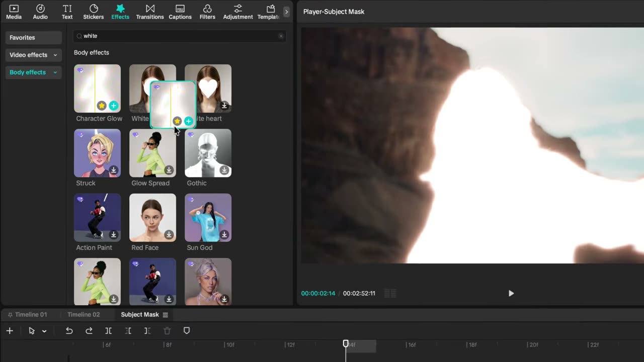Click the total duration 00:02:52:11
The height and width of the screenshot is (362, 644).
pyautogui.click(x=359, y=293)
